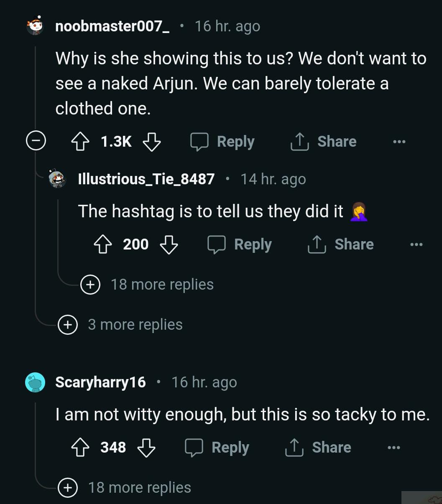This screenshot has height=504, width=442.
Task: Collapse noobmaster007_'s comment thread
Action: (36, 142)
